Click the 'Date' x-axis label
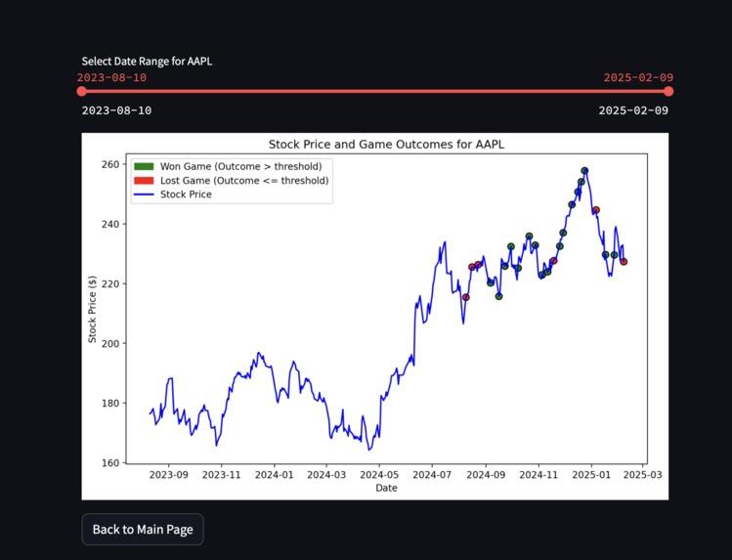This screenshot has height=560, width=732. coord(387,488)
